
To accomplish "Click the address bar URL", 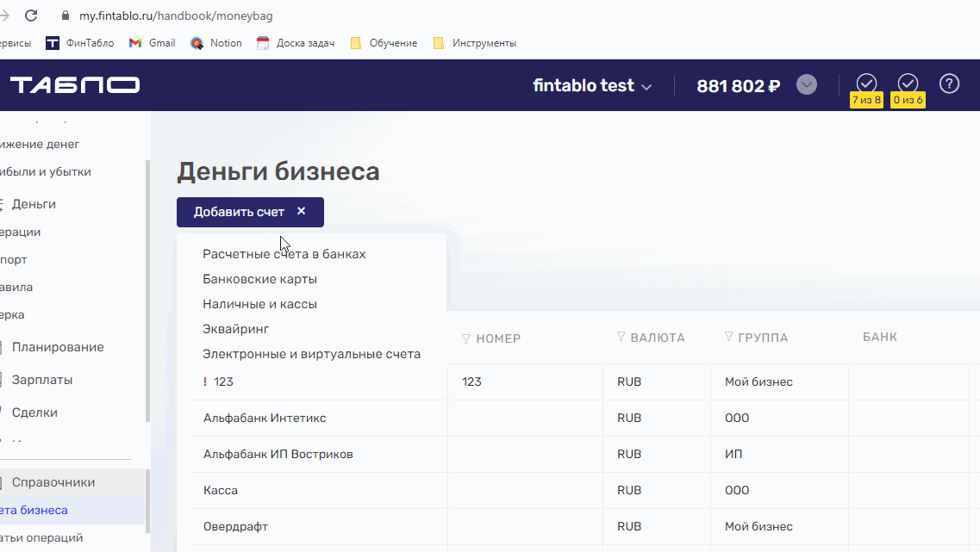I will 176,16.
